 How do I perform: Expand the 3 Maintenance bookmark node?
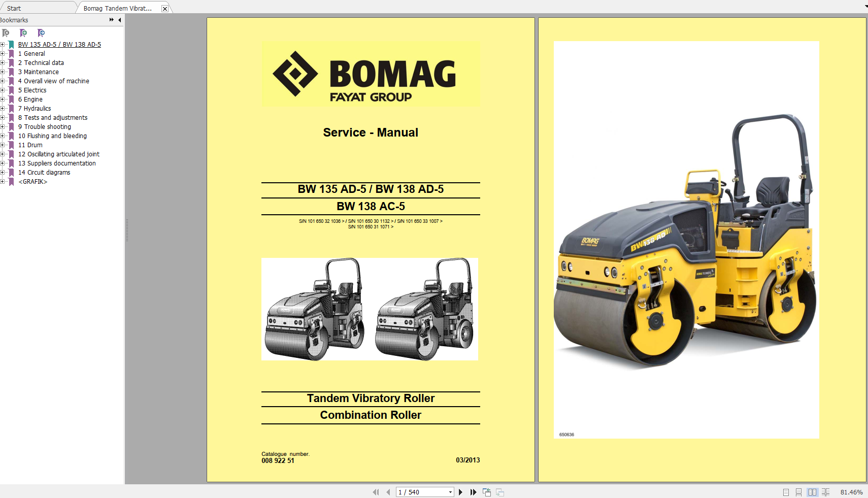pos(2,72)
